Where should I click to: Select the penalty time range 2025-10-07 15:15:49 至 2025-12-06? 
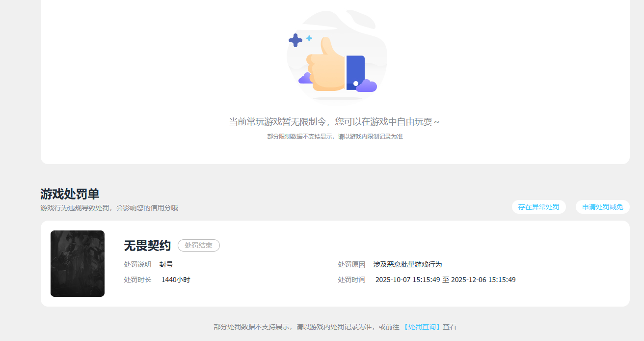445,280
